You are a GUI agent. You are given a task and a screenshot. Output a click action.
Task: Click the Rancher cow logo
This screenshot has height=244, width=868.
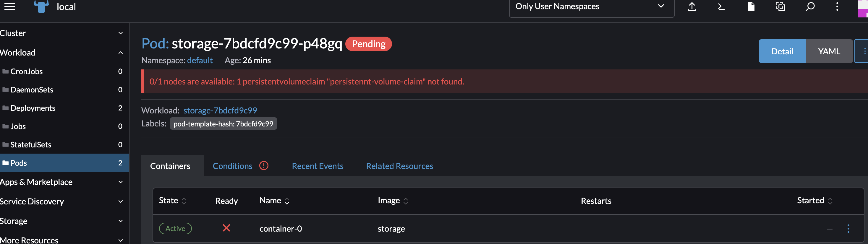point(41,6)
